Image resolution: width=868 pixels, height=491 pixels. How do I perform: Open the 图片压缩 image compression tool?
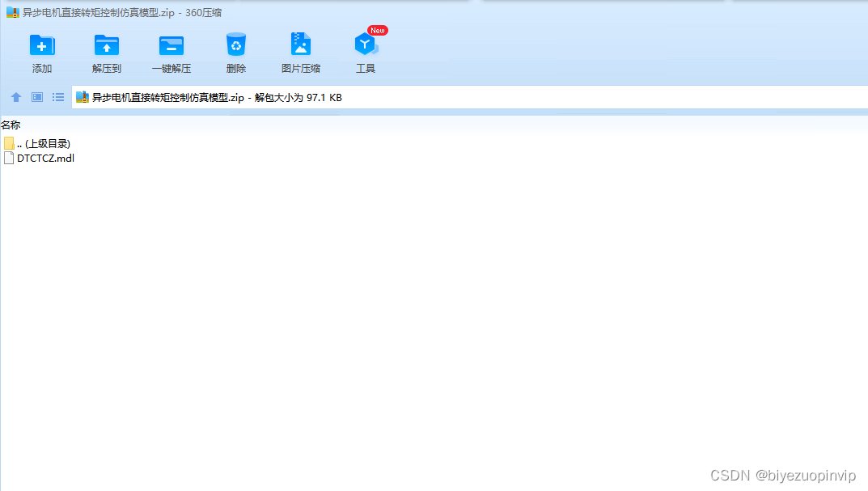click(300, 50)
